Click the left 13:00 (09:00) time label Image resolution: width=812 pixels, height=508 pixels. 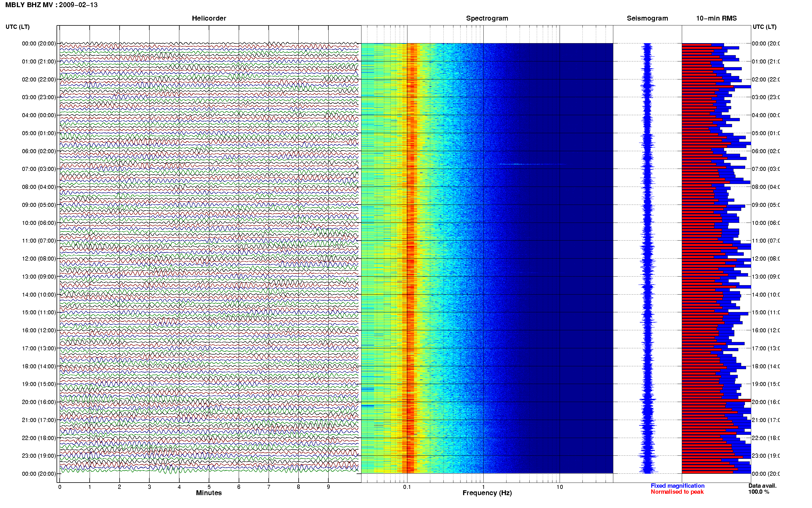tap(39, 277)
